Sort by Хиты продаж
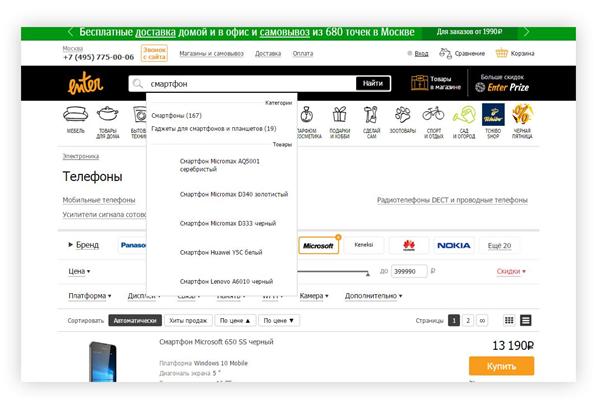Viewport: 606px width, 409px height. [x=188, y=320]
